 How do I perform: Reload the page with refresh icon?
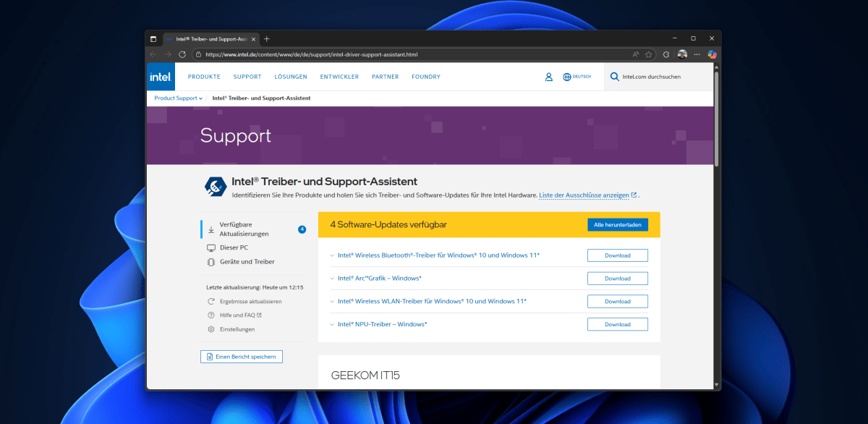click(182, 54)
